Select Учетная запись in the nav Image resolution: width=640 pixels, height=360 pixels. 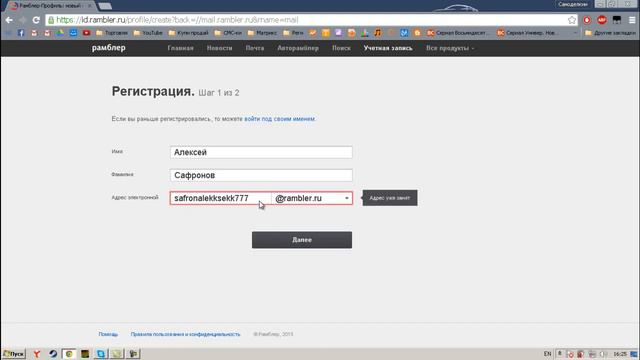pyautogui.click(x=388, y=48)
